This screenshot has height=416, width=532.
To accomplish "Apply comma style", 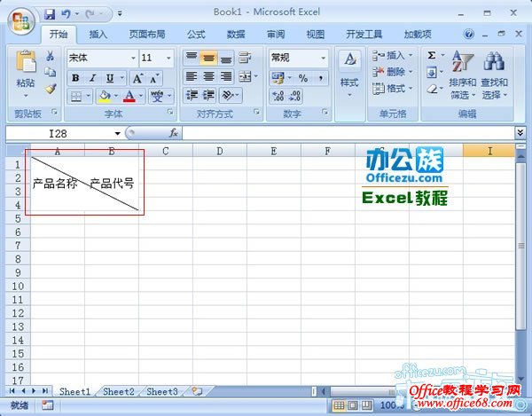I will click(320, 78).
